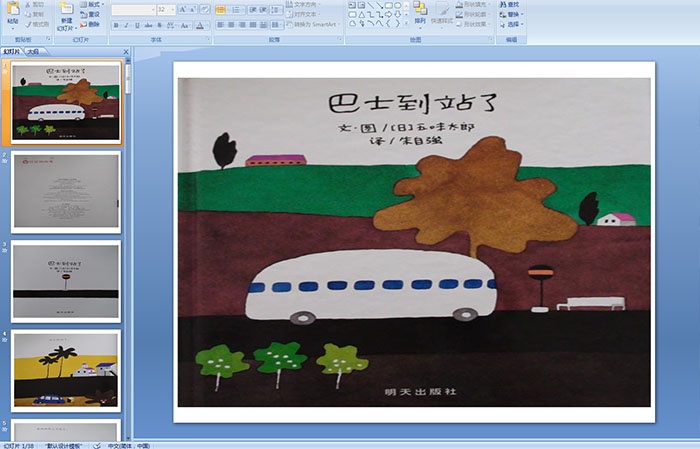Align text to the right
The width and height of the screenshot is (700, 449).
pos(242,25)
